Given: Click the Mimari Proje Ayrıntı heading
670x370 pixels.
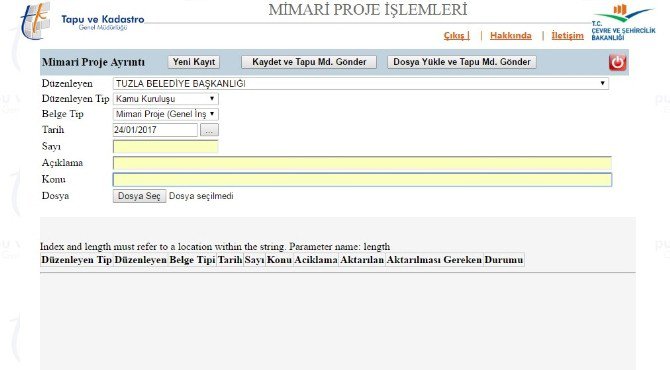Looking at the screenshot, I should tap(94, 62).
